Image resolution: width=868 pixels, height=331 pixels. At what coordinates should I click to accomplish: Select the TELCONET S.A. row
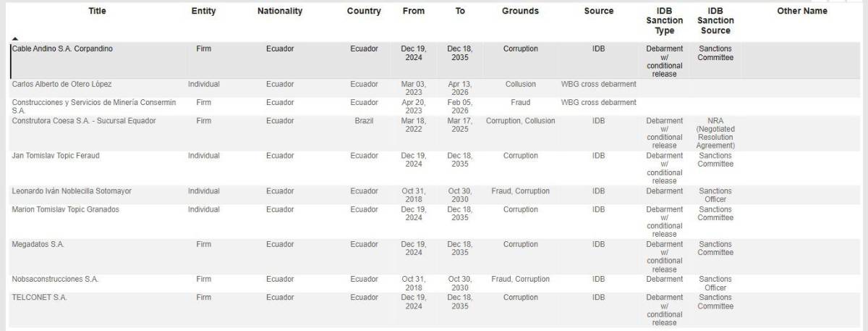tap(40, 298)
